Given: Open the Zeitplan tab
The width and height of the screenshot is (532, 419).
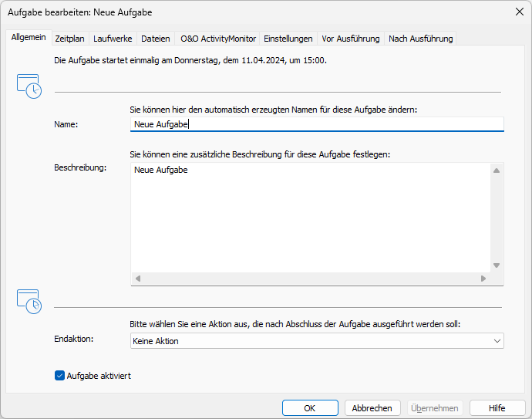Looking at the screenshot, I should tap(70, 39).
